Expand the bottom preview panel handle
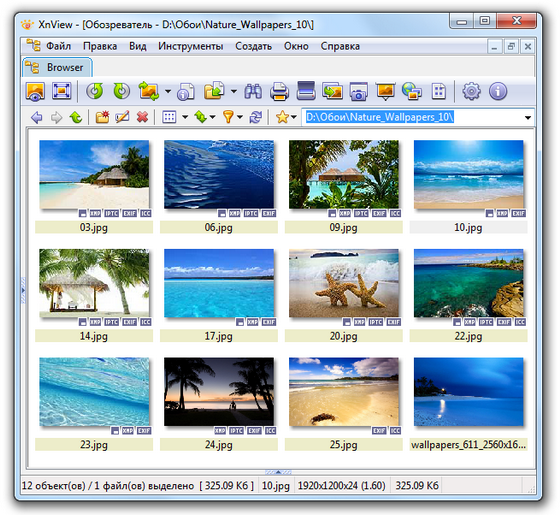 pos(278,472)
